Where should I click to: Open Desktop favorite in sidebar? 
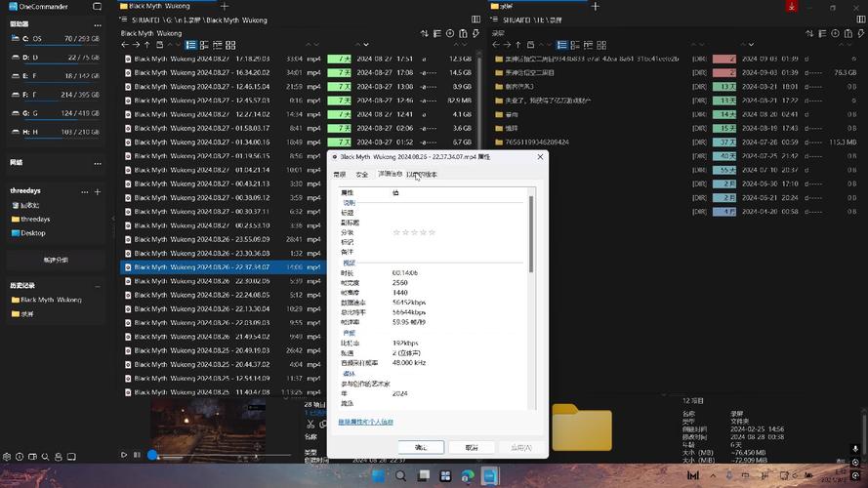pyautogui.click(x=28, y=233)
